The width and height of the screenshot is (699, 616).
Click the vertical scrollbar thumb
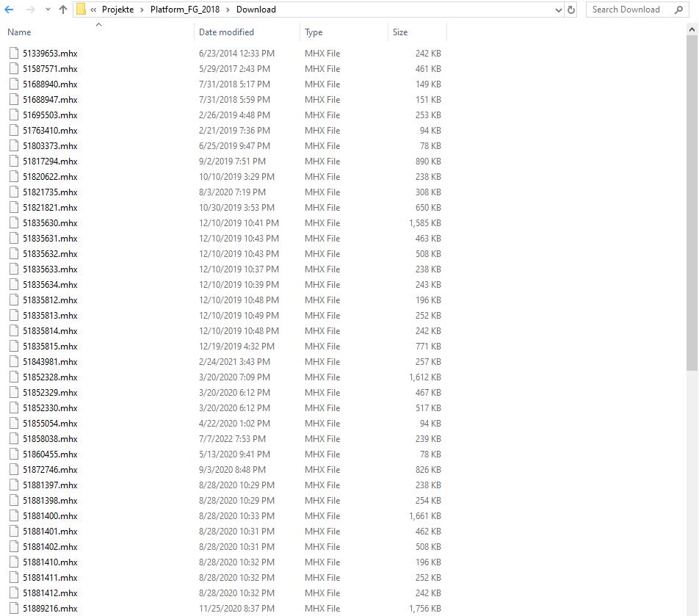[x=692, y=203]
